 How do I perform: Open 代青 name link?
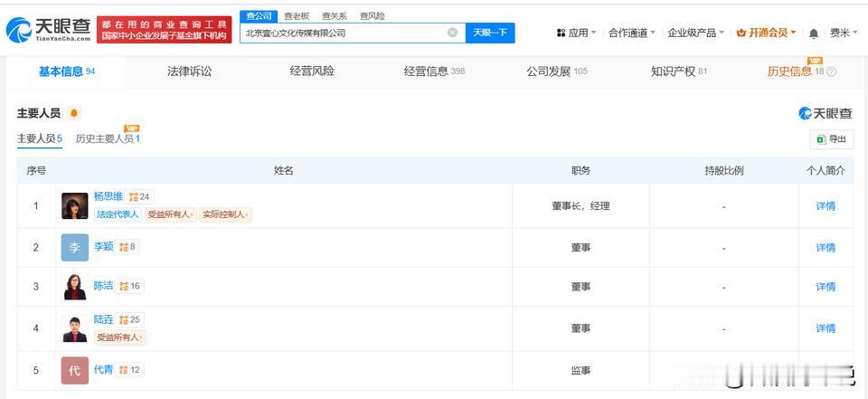(x=103, y=370)
